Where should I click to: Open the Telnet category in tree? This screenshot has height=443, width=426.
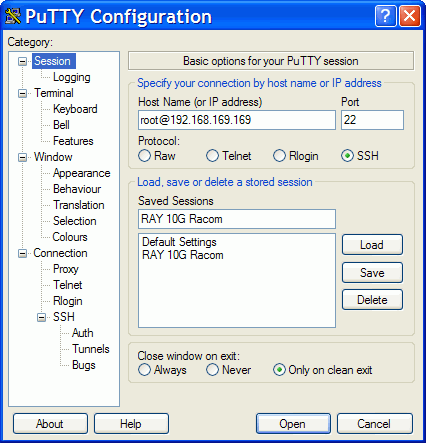(68, 285)
